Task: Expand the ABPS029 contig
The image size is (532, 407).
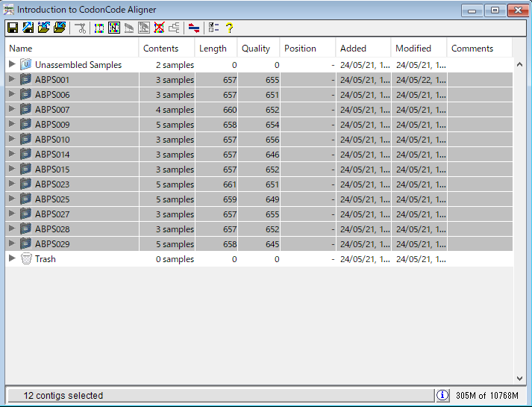Action: pyautogui.click(x=12, y=244)
